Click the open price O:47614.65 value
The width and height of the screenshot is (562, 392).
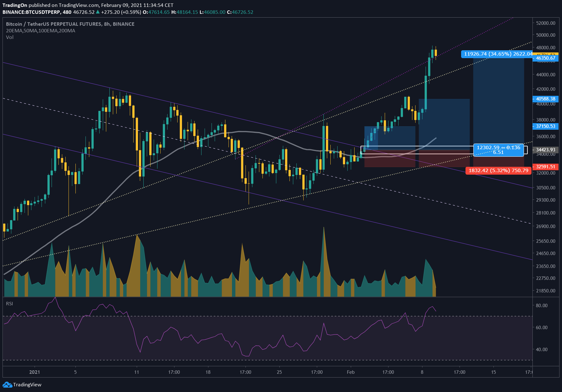(156, 12)
